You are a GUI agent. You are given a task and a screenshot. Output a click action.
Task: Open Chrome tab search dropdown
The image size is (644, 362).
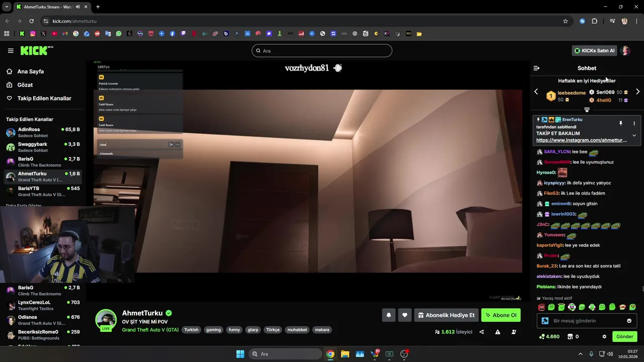click(7, 7)
